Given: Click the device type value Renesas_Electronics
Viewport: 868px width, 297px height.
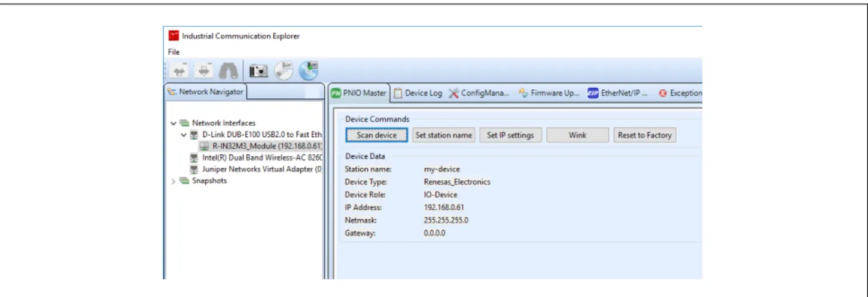Looking at the screenshot, I should pos(457,182).
